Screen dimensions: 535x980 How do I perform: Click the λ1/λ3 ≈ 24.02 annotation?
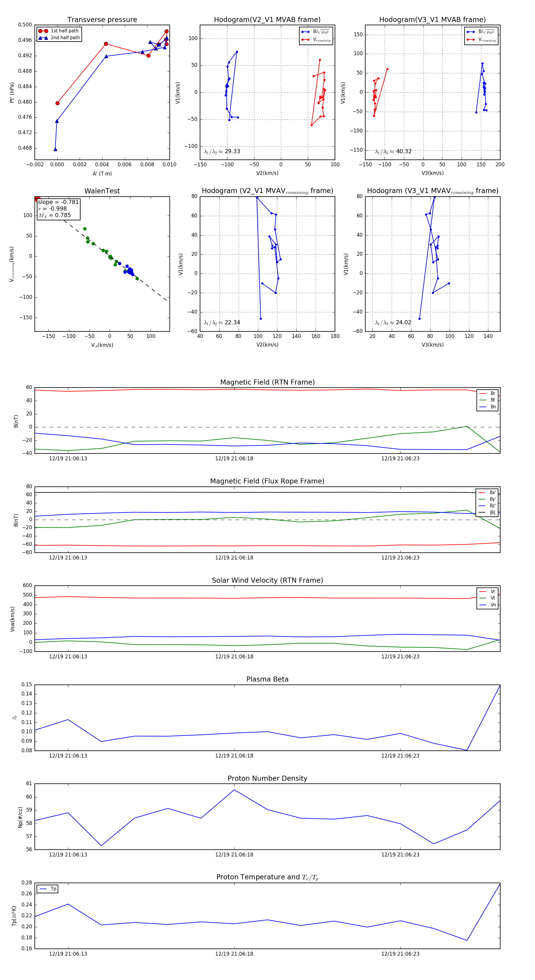click(393, 323)
